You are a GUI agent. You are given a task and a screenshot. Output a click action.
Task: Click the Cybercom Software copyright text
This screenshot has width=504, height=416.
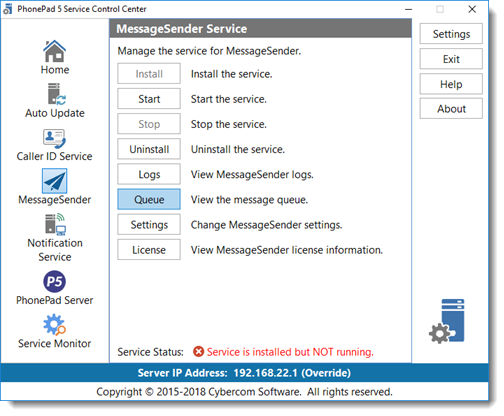(x=244, y=392)
